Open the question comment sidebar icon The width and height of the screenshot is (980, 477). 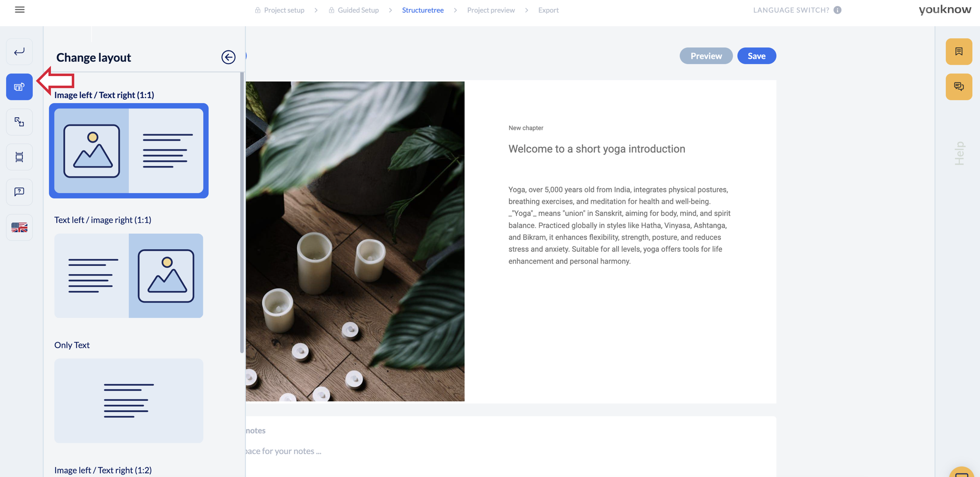(19, 192)
